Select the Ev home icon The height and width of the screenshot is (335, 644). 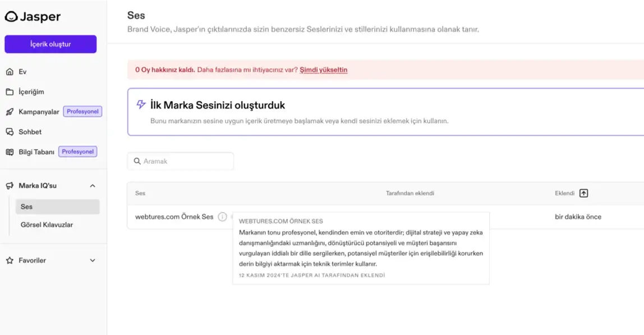pos(10,71)
